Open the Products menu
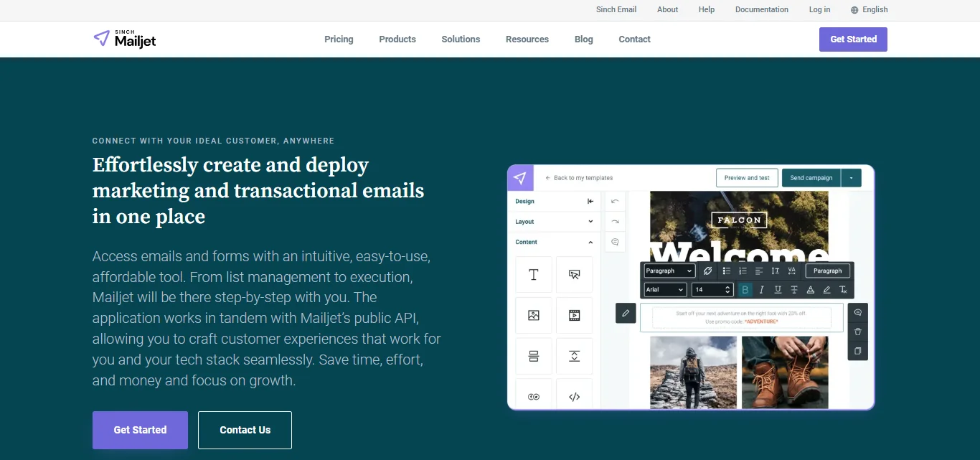 point(397,39)
